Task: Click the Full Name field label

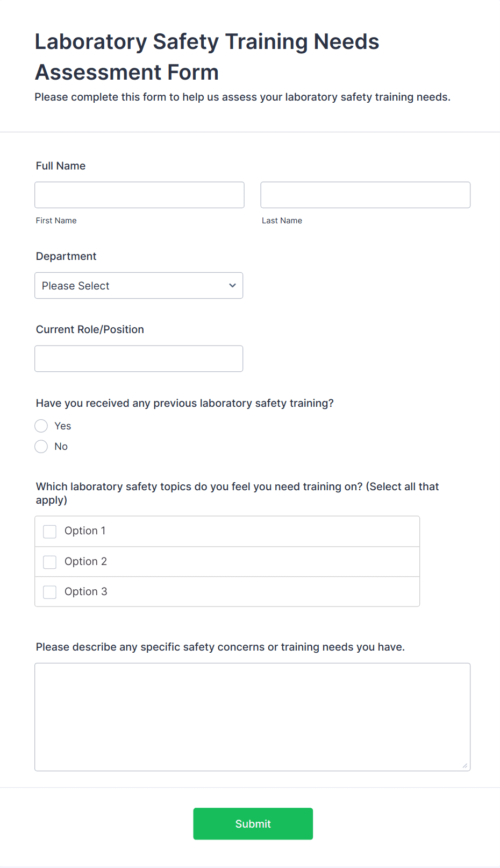Action: click(61, 166)
